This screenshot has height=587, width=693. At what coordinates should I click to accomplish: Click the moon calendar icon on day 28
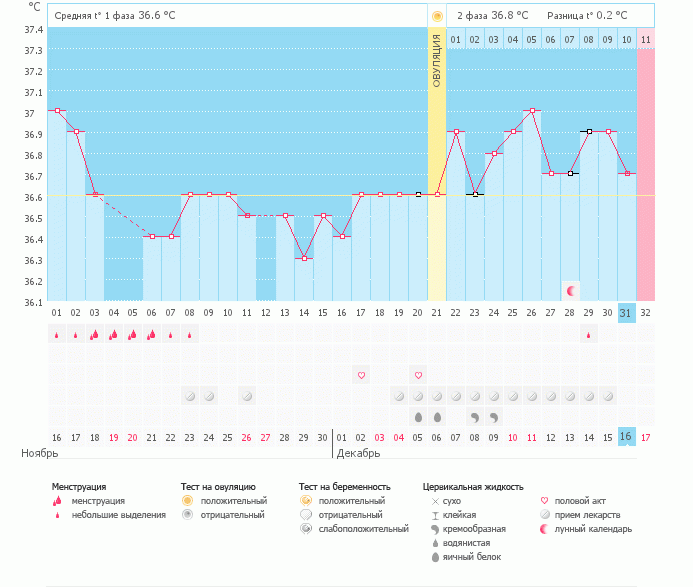pos(571,291)
